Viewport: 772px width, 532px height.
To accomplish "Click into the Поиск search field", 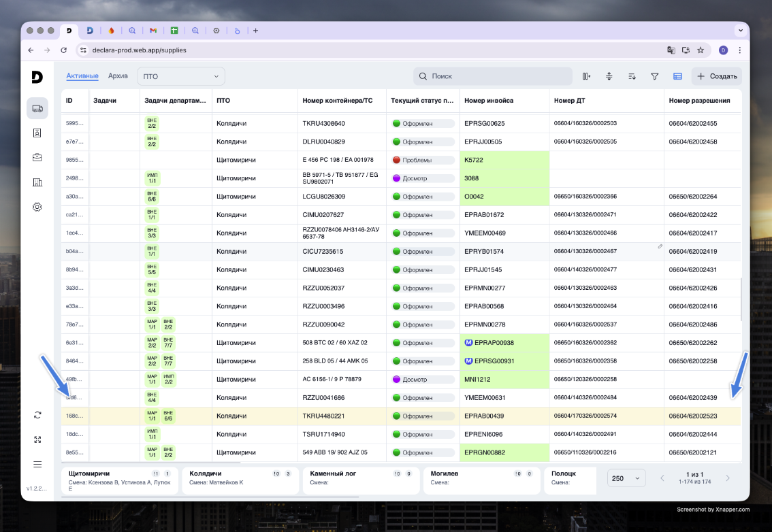I will (494, 76).
